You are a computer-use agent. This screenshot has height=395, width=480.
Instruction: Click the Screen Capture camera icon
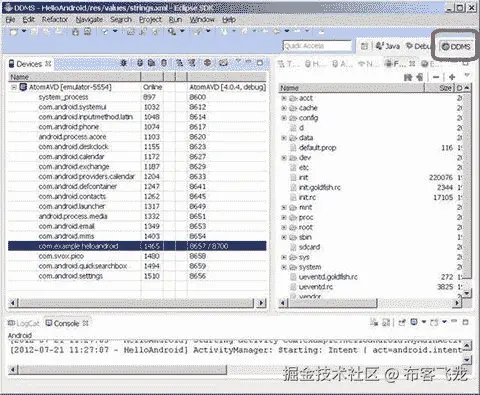(223, 63)
